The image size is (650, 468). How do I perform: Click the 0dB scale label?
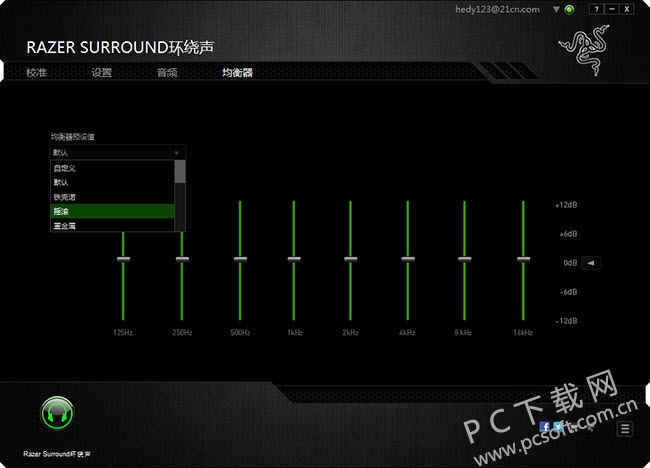[x=570, y=263]
